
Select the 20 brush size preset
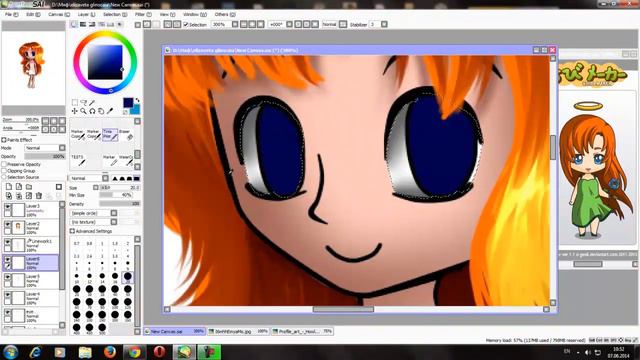128,277
